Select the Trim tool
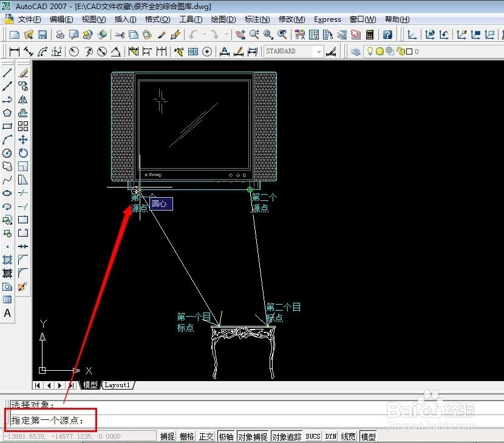The height and width of the screenshot is (443, 504). 23,193
